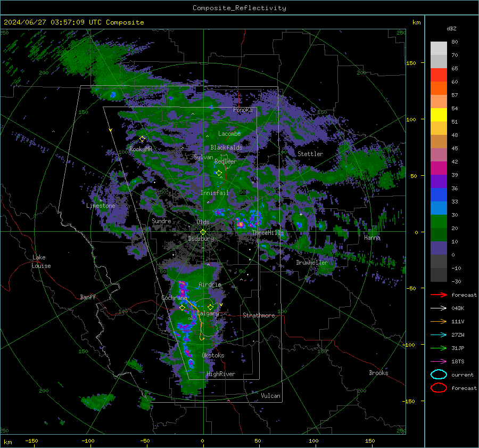This screenshot has height=448, width=479.
Task: Pick the tan 45-48 dBZ swatch
Action: pos(439,142)
